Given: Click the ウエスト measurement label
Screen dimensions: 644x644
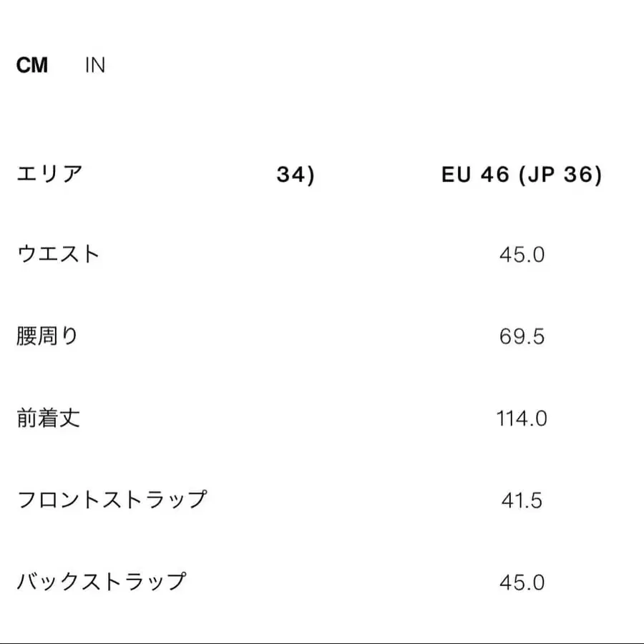Looking at the screenshot, I should point(59,253).
